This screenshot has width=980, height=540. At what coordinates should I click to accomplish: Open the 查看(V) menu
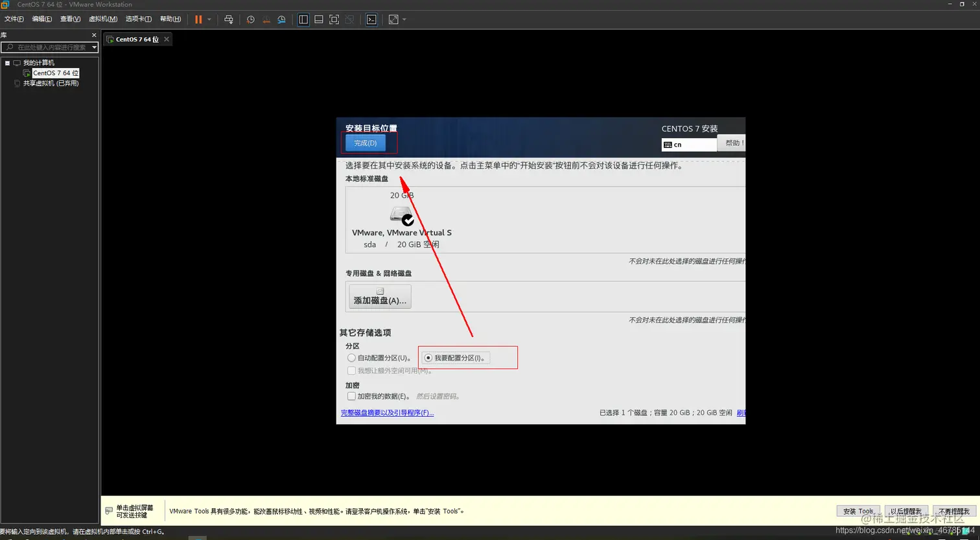(71, 19)
